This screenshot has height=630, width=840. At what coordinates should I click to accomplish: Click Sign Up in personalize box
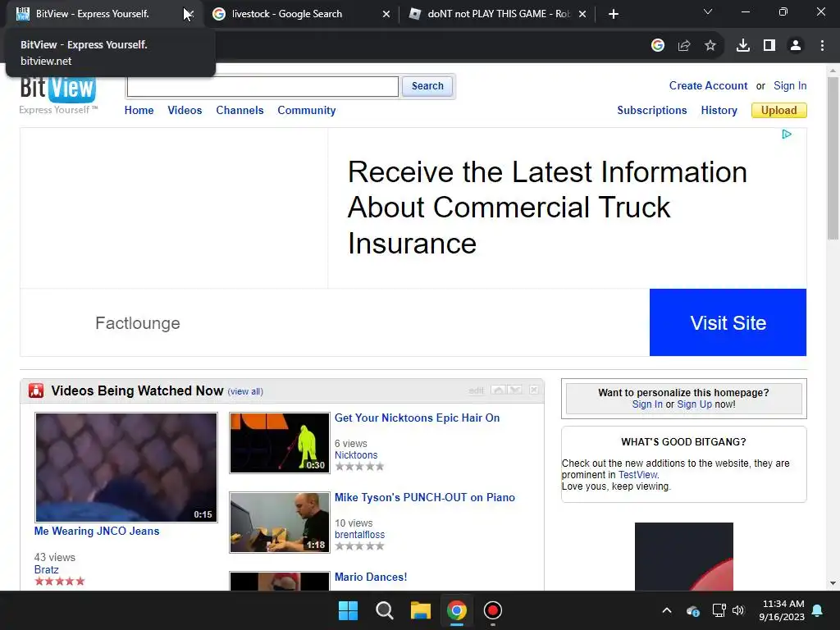pos(694,404)
